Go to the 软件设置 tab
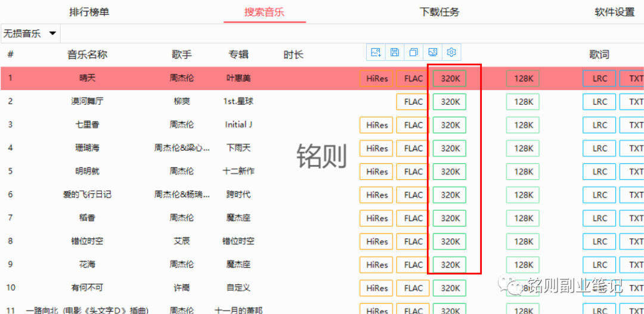 click(614, 12)
